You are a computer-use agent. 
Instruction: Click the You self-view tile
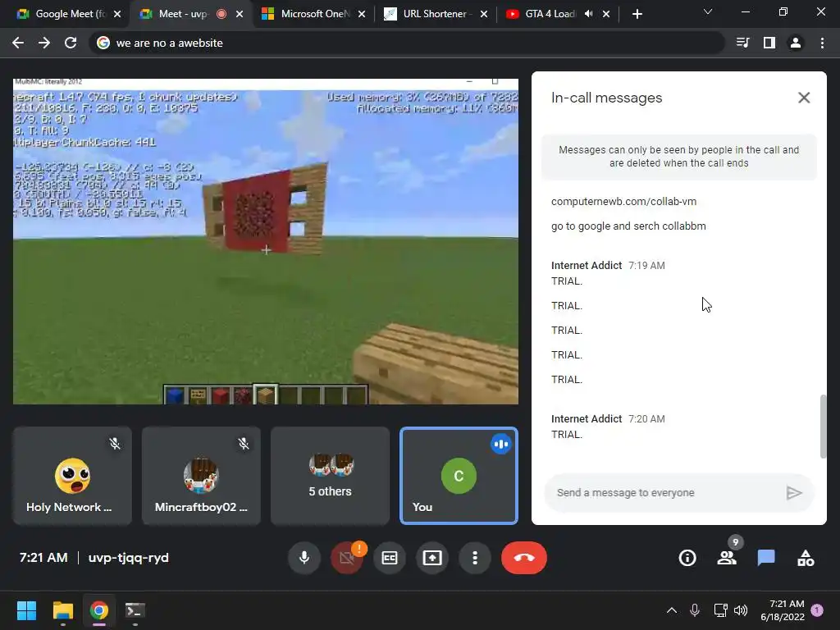[x=459, y=475]
